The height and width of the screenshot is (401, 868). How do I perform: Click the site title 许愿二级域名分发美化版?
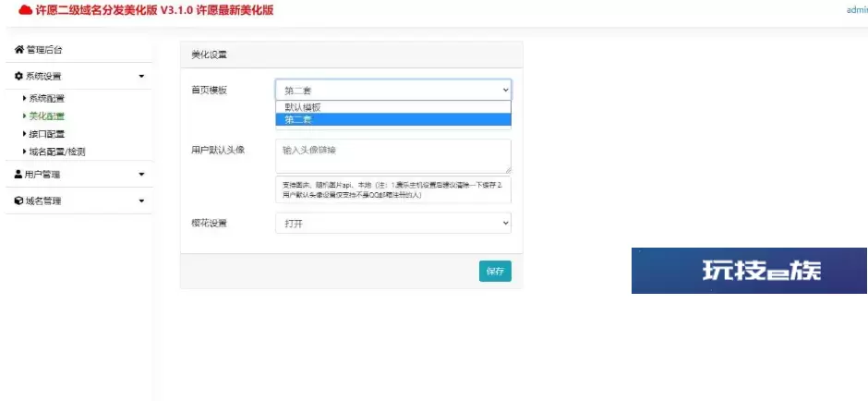pyautogui.click(x=96, y=10)
